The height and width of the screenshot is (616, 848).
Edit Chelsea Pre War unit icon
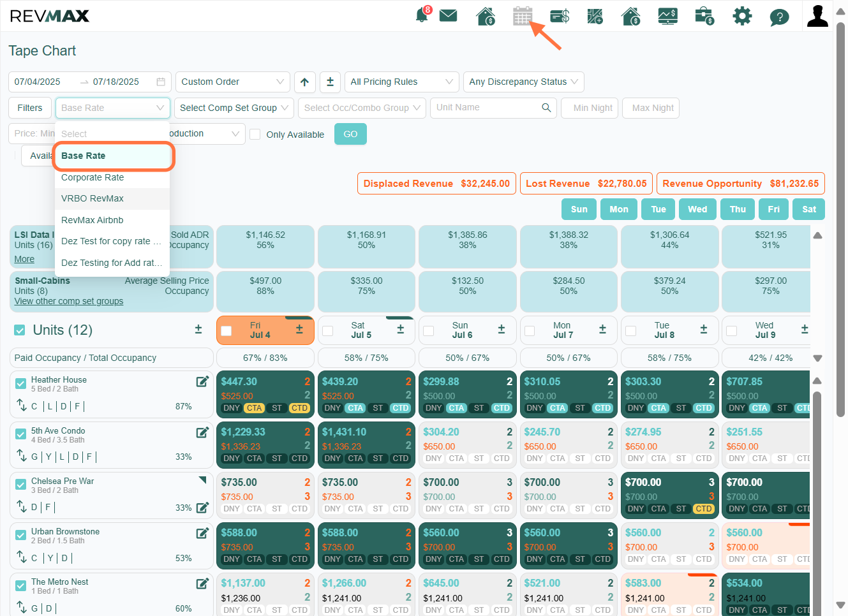pos(202,508)
